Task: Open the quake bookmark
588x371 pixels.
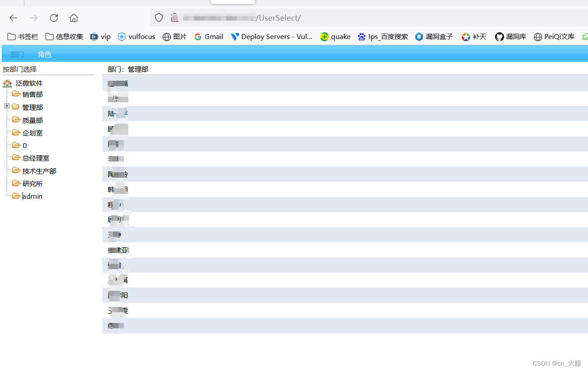Action: click(x=335, y=37)
